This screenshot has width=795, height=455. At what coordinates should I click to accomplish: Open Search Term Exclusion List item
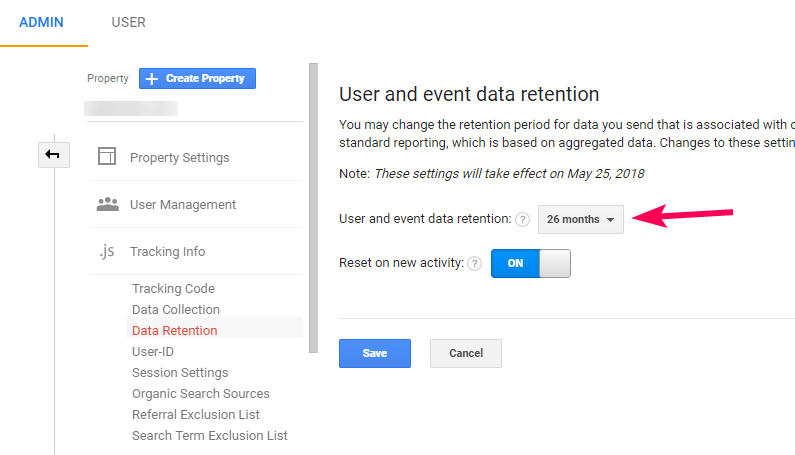pos(210,436)
